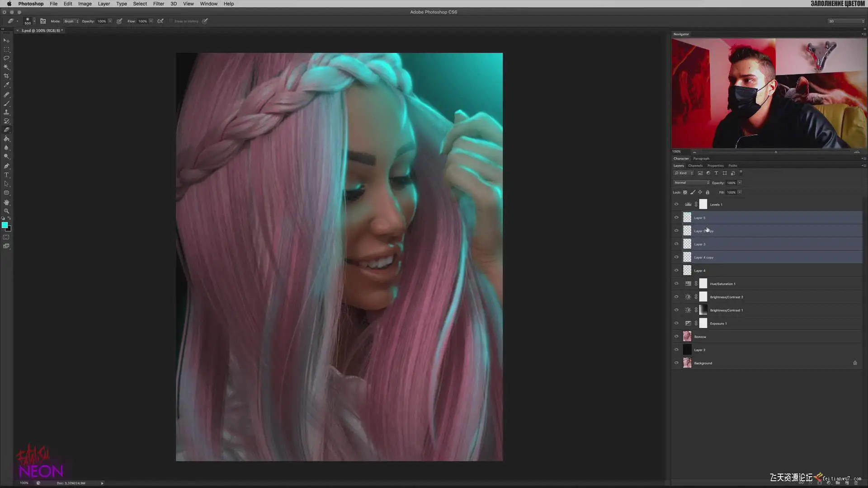The width and height of the screenshot is (868, 488).
Task: Switch to the Channels tab
Action: pos(695,166)
